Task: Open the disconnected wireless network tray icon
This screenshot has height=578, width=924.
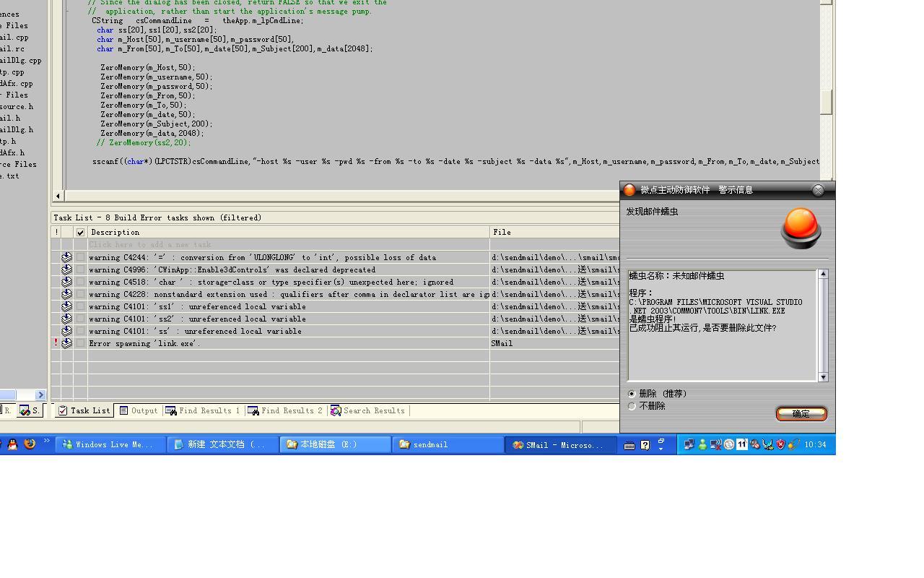Action: pos(715,444)
